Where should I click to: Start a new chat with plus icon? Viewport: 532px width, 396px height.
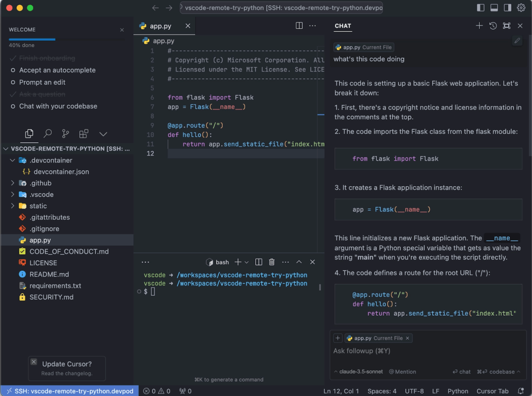coord(479,26)
